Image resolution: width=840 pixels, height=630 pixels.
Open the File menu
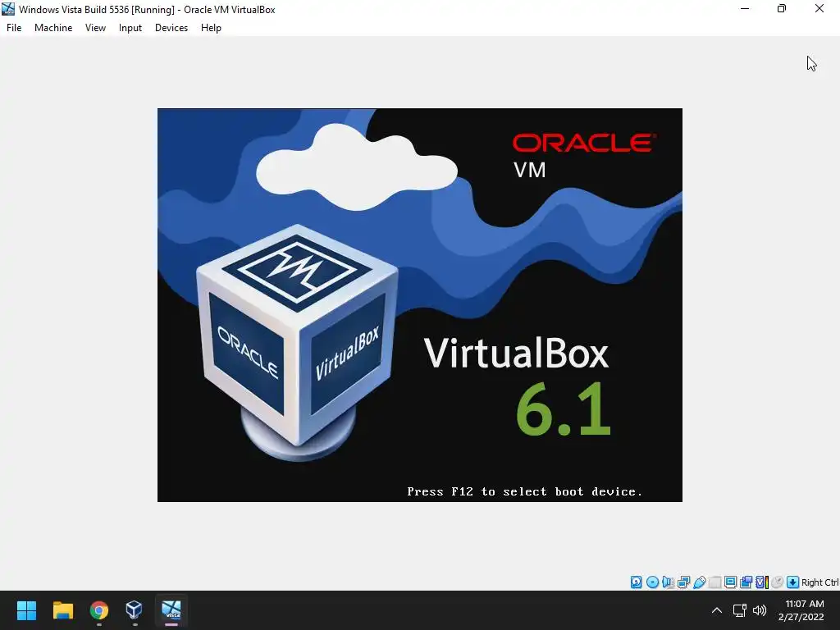(x=14, y=28)
